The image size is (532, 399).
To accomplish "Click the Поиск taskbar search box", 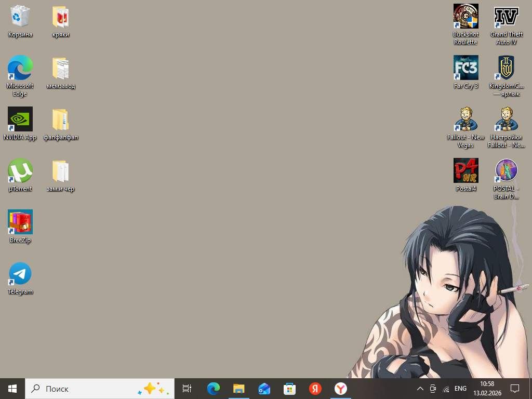I will point(100,389).
